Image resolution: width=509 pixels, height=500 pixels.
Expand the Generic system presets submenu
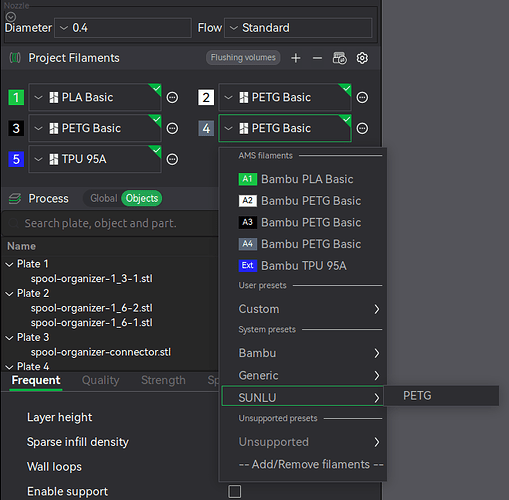(302, 375)
